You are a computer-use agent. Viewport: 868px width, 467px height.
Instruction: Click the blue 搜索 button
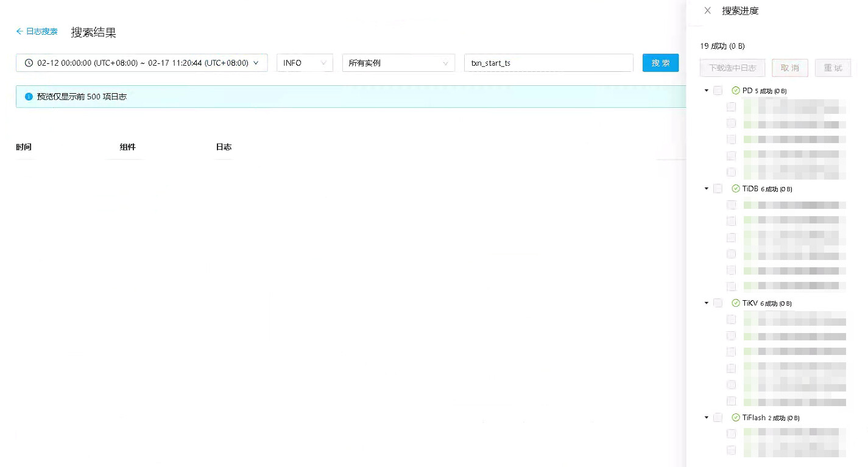coord(660,63)
